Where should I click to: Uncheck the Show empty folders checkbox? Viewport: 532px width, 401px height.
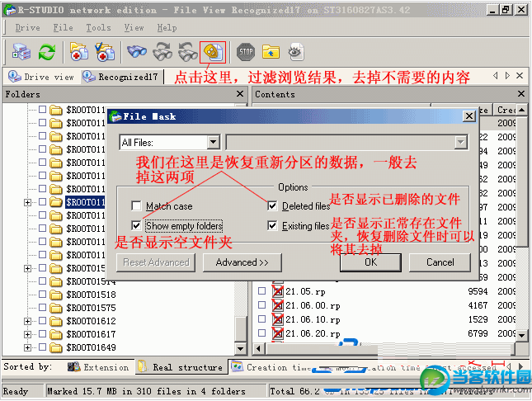[136, 225]
